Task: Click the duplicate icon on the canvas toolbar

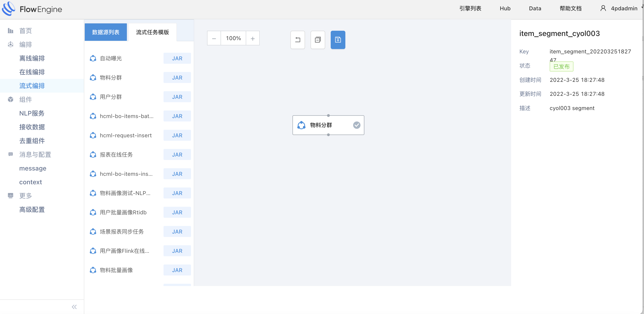Action: point(317,40)
